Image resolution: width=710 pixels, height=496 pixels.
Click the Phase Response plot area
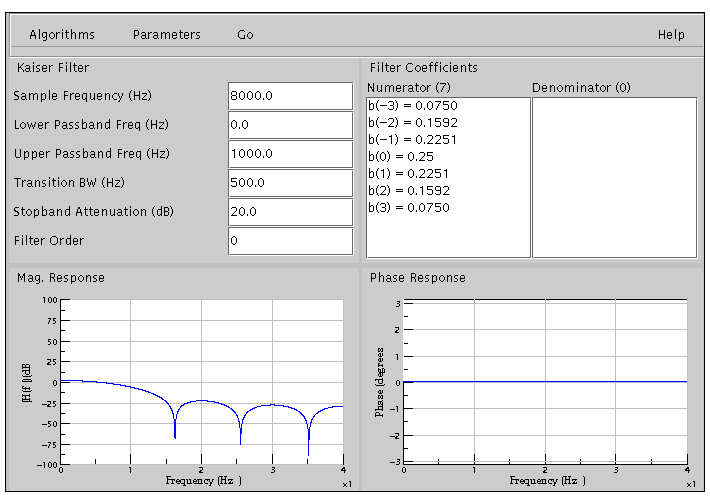545,381
